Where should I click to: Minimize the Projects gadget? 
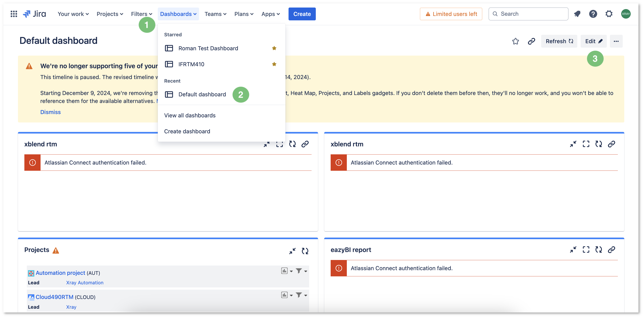click(292, 251)
